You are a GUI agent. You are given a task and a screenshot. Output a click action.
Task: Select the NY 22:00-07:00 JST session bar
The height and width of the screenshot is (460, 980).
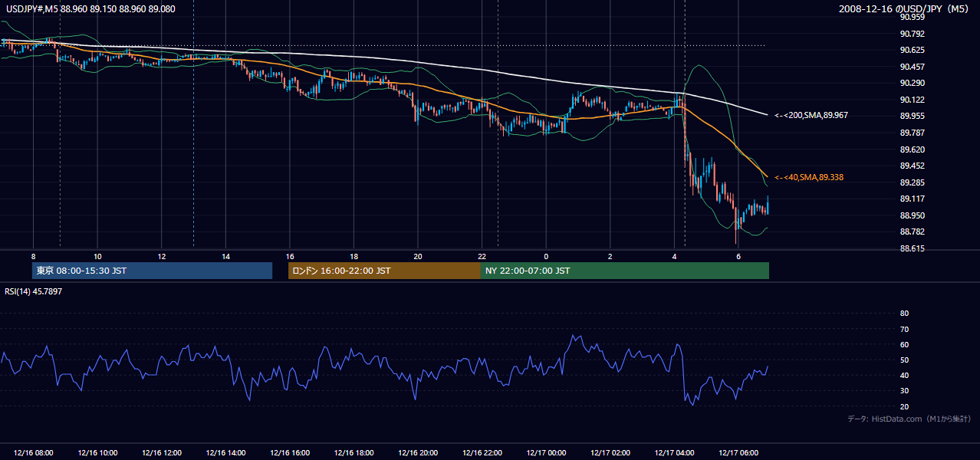coord(625,271)
